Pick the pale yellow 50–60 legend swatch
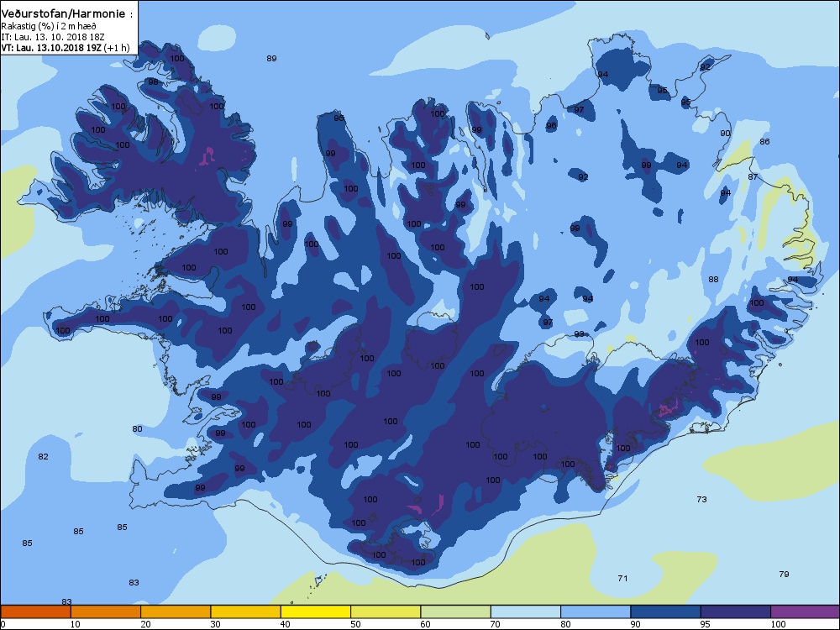Viewport: 840px width, 630px height. (x=386, y=612)
